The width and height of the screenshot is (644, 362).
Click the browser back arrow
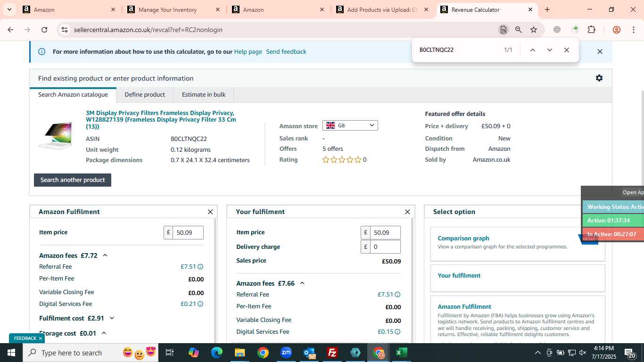[x=10, y=30]
